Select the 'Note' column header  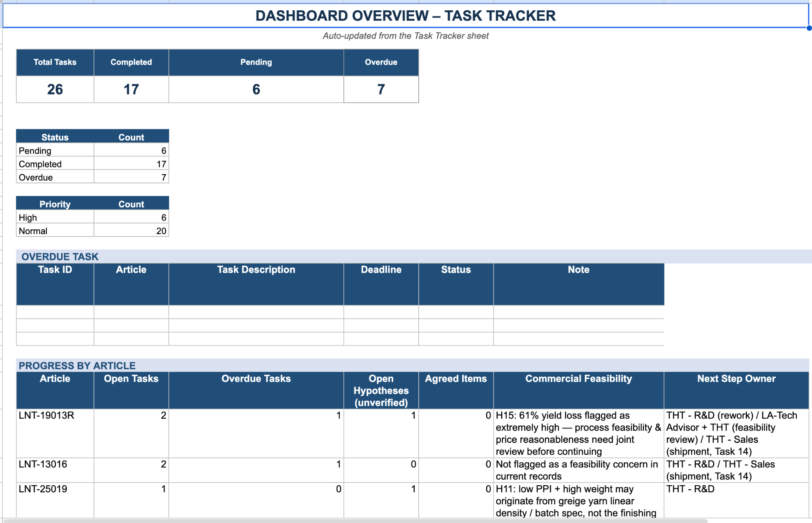point(579,284)
